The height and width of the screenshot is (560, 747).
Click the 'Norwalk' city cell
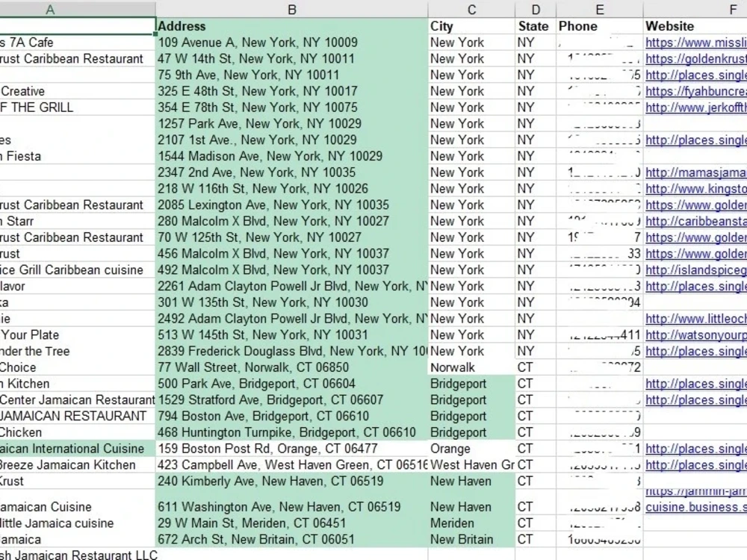click(x=471, y=367)
